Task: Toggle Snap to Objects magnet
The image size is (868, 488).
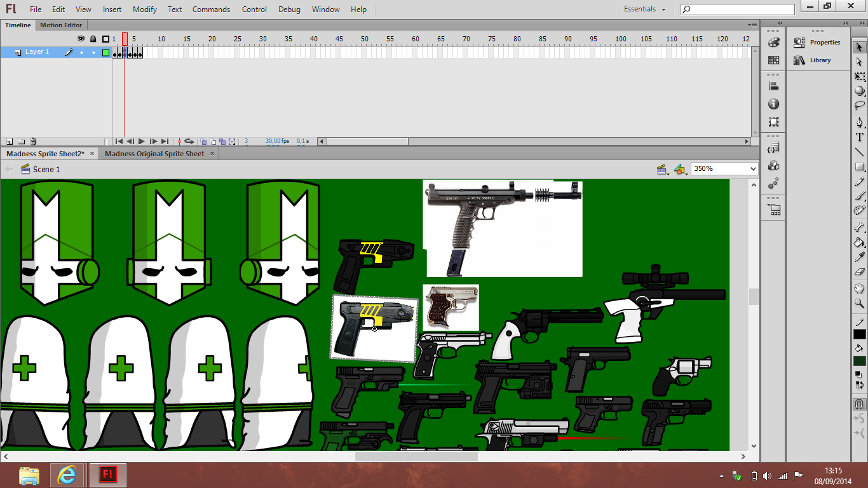Action: click(859, 404)
